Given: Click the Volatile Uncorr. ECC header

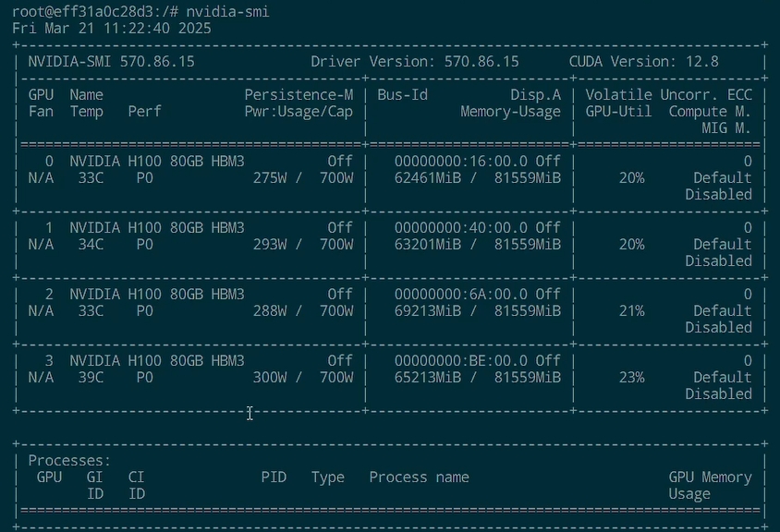Looking at the screenshot, I should point(668,95).
